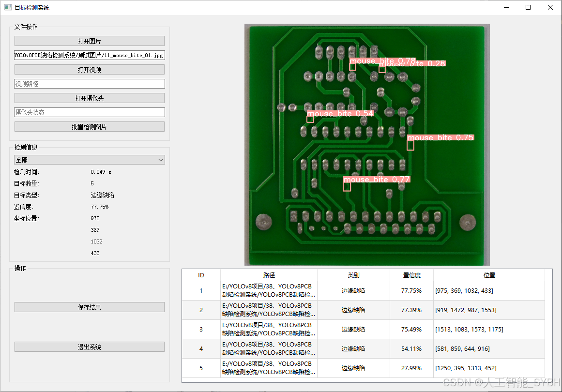Click inside the 视频路径 input field
Viewport: 562px width, 392px height.
point(89,83)
